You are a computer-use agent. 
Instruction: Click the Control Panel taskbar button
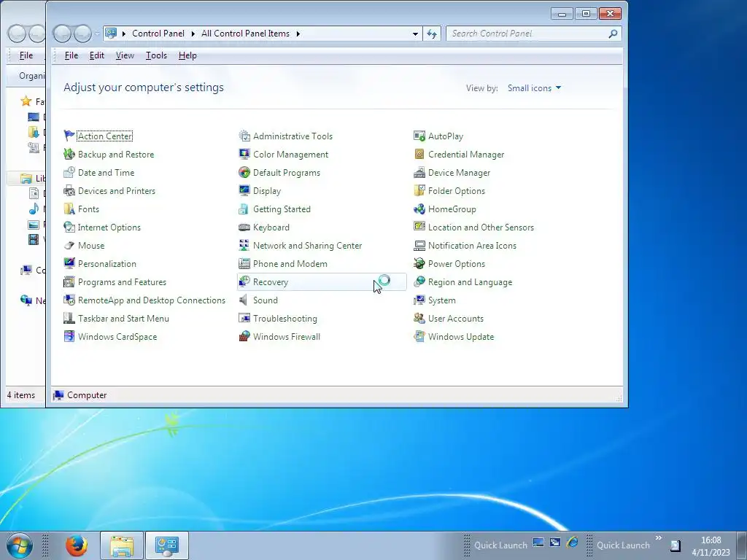pos(167,545)
